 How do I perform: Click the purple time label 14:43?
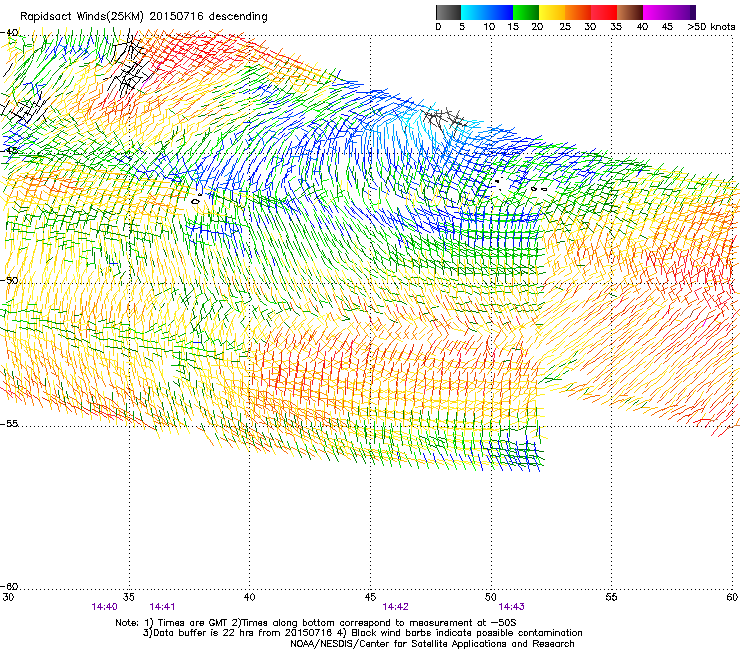click(512, 607)
